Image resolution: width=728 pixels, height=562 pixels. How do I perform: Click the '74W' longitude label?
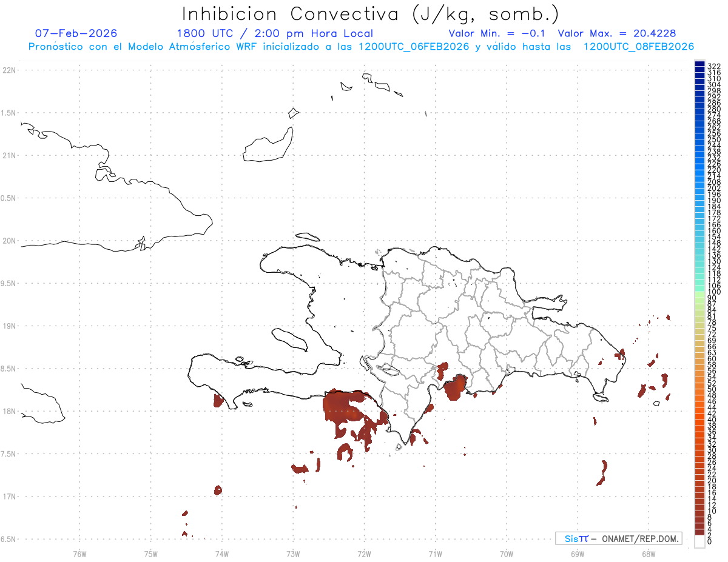(222, 554)
